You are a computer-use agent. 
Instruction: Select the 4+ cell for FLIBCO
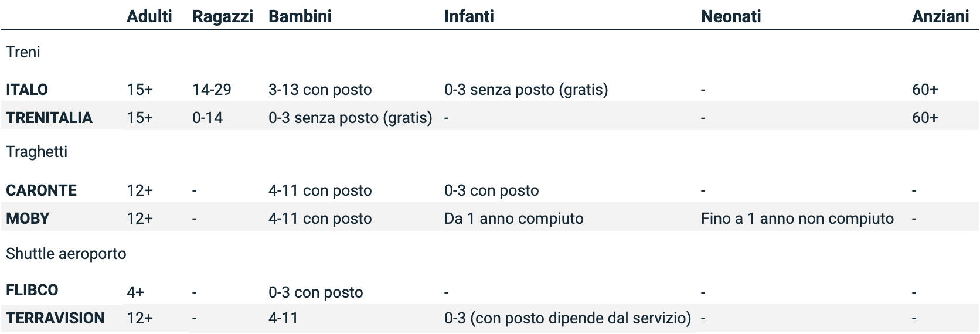point(135,292)
